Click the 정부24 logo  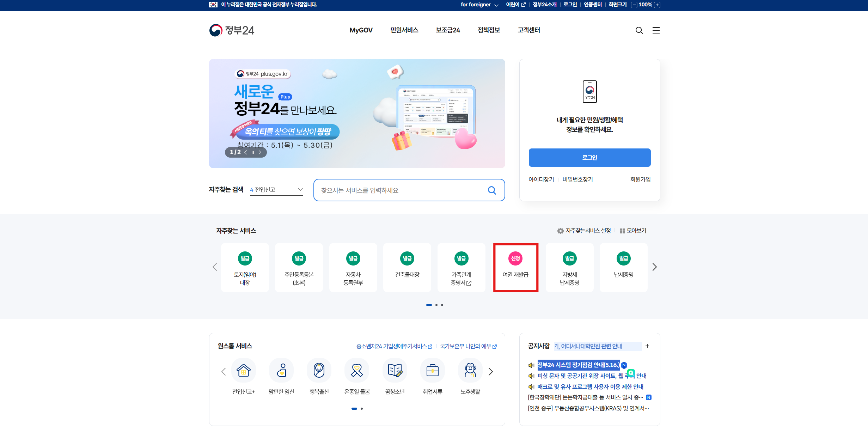coord(232,30)
